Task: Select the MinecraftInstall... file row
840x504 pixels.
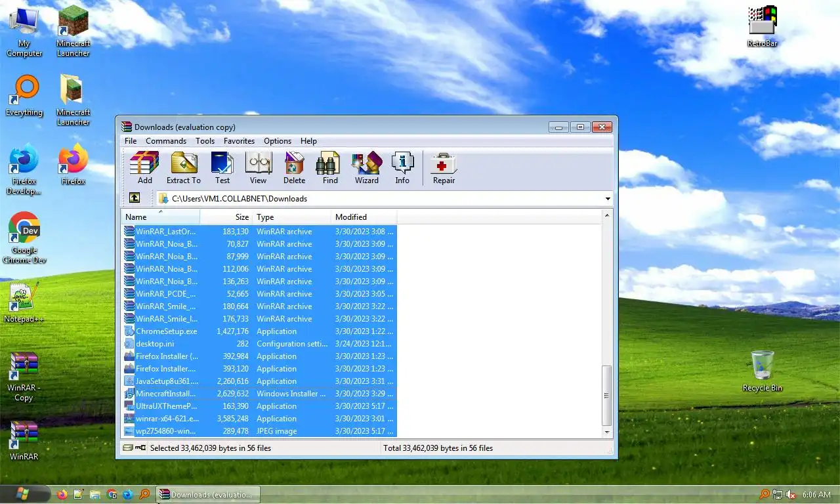Action: 260,394
